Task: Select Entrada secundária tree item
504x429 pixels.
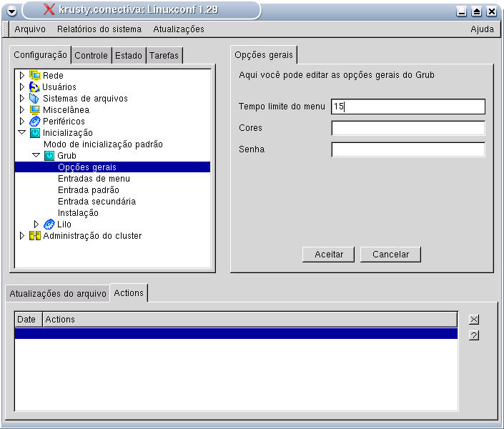Action: 97,202
